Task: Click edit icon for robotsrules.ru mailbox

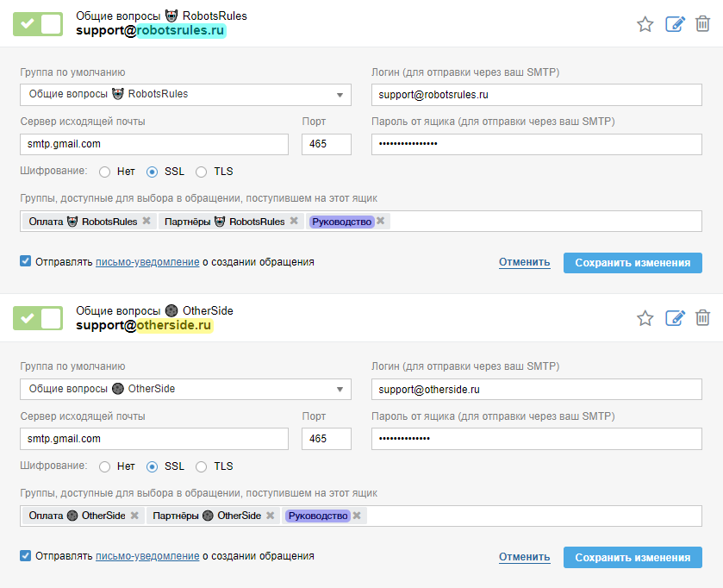Action: tap(675, 24)
